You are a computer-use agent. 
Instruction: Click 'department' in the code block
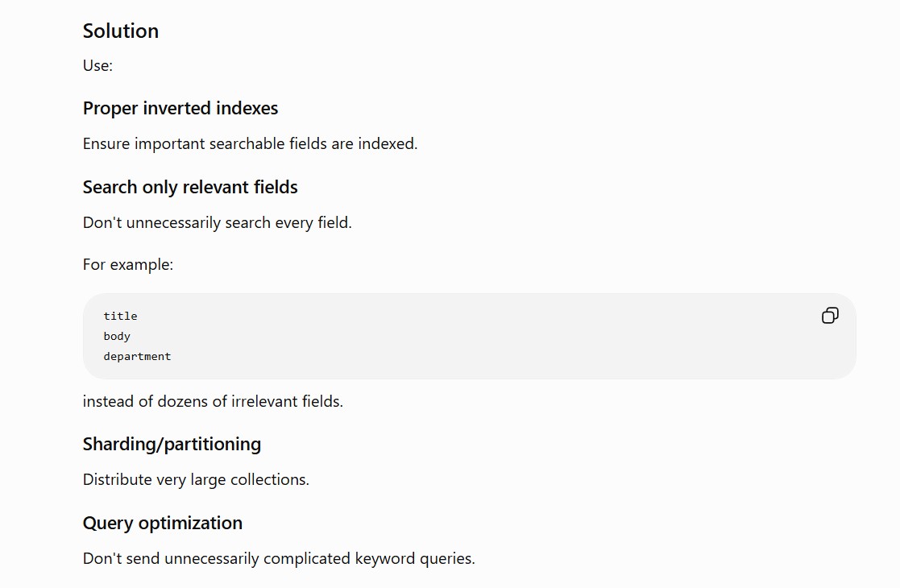[x=137, y=356]
